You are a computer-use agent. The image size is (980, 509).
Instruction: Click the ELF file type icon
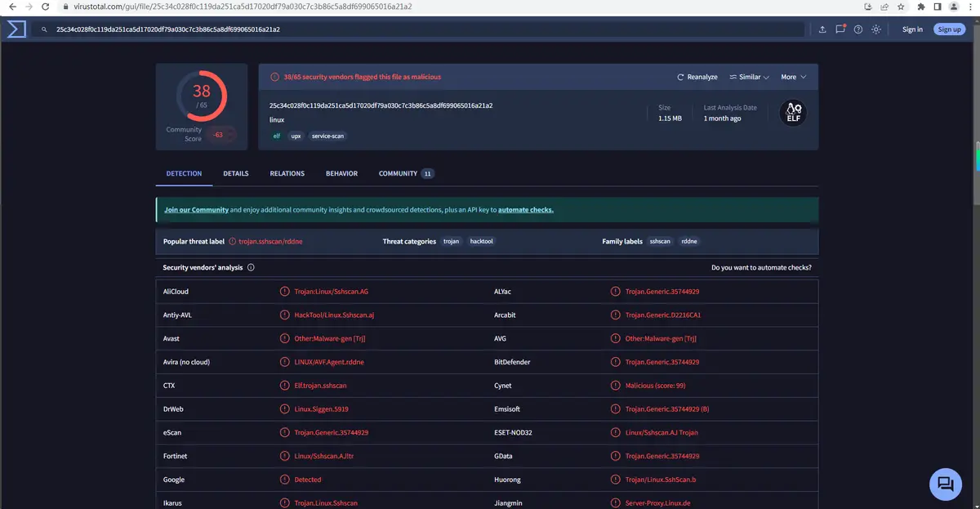tap(792, 114)
